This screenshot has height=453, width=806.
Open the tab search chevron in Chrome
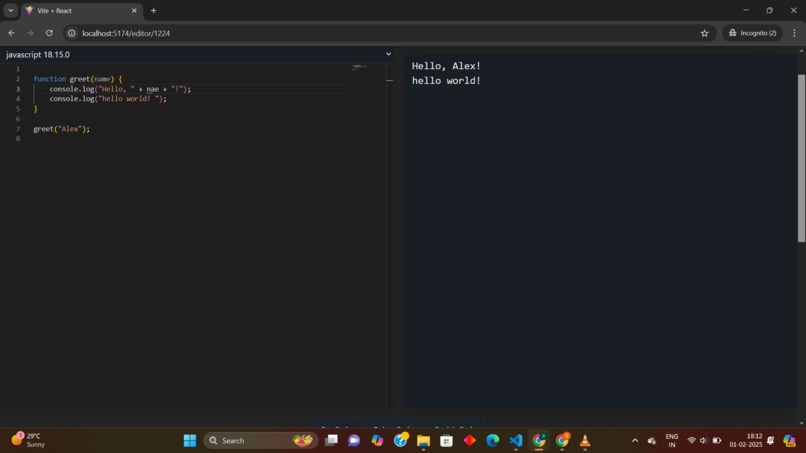pos(10,10)
